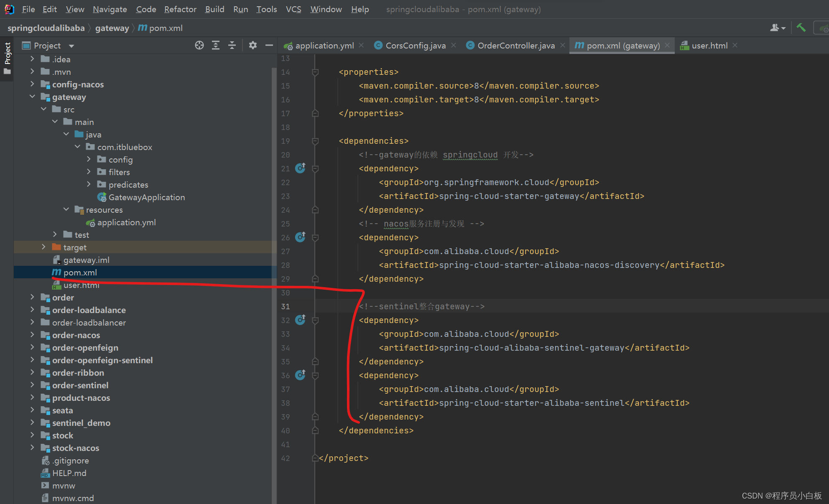This screenshot has height=504, width=829.
Task: Fold the starter-alibaba-sentinel dependency at line 36
Action: click(x=315, y=375)
